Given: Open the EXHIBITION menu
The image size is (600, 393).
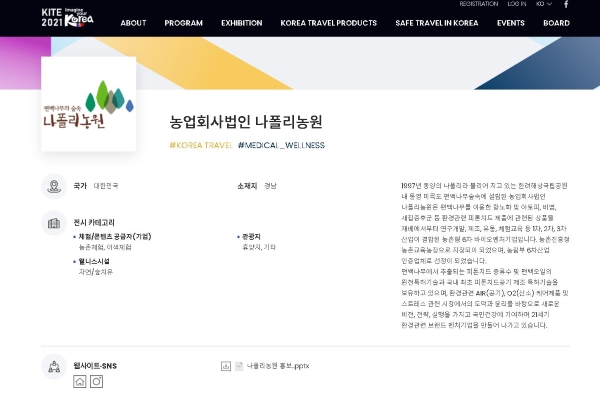Looking at the screenshot, I should (242, 23).
